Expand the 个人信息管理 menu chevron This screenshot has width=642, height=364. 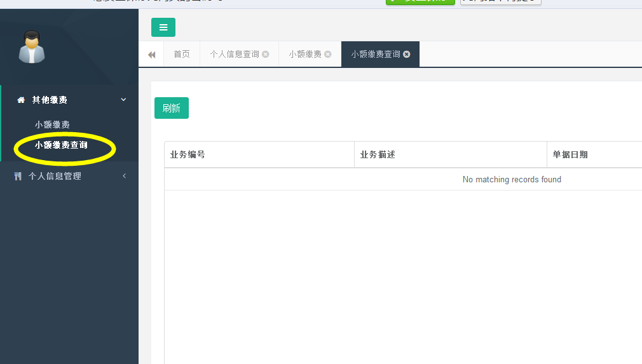pyautogui.click(x=124, y=176)
